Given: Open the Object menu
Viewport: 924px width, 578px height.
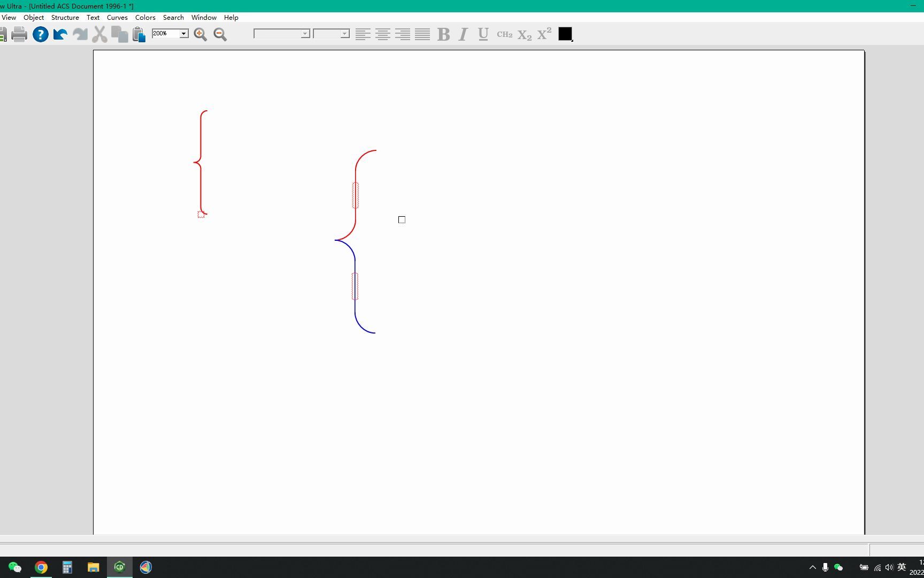Looking at the screenshot, I should coord(34,17).
